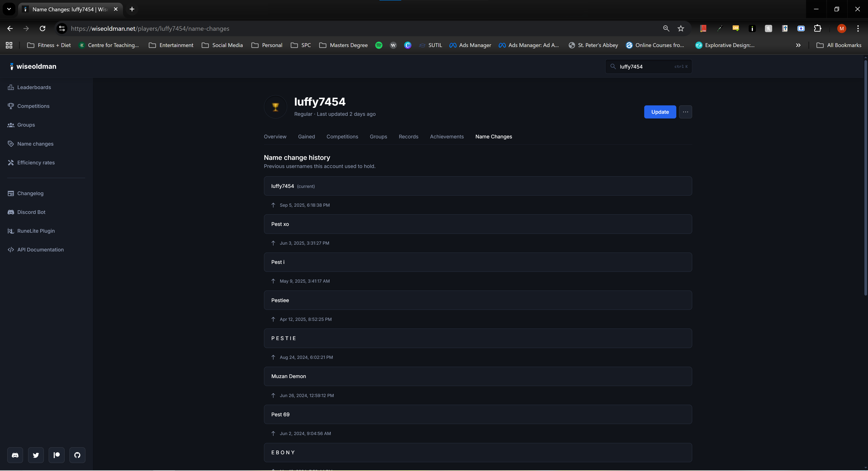Open the WordPress bookmark icon

pos(393,45)
